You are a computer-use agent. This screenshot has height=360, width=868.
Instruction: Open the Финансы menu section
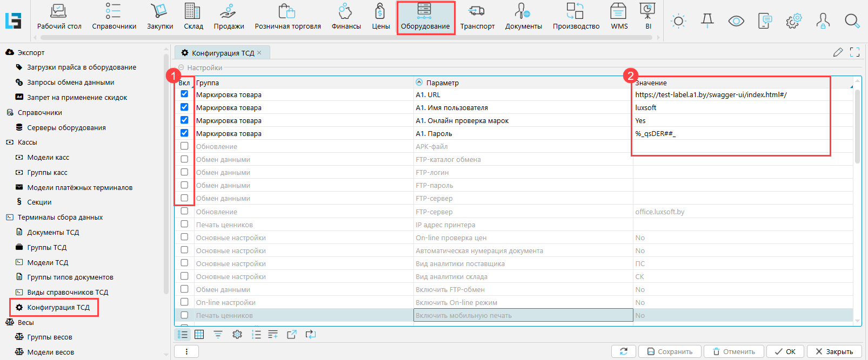[346, 17]
